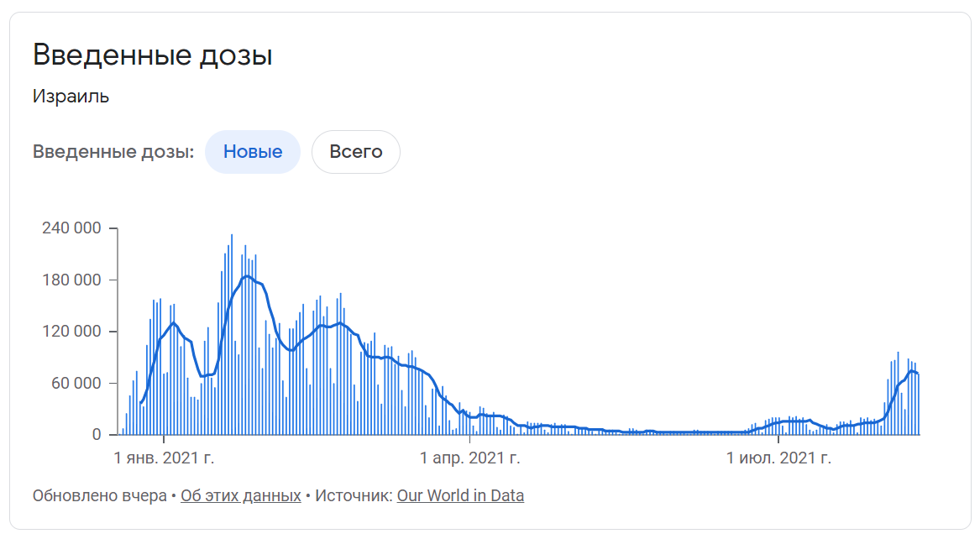Click the tallest bar near 240 000
Image resolution: width=980 pixels, height=539 pixels.
tap(232, 334)
